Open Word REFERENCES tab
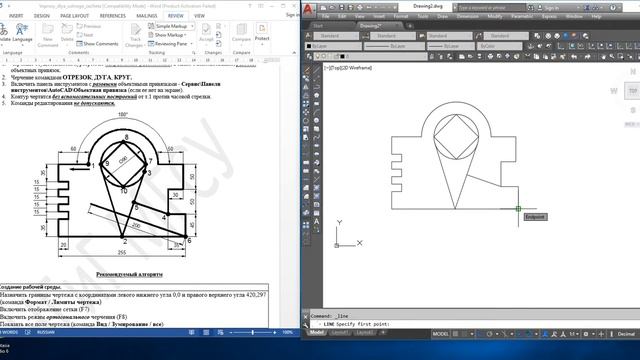 [x=113, y=16]
